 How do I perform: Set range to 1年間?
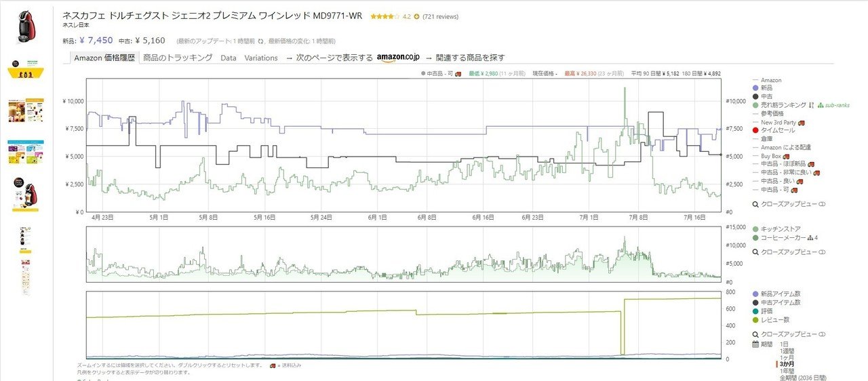[x=787, y=372]
